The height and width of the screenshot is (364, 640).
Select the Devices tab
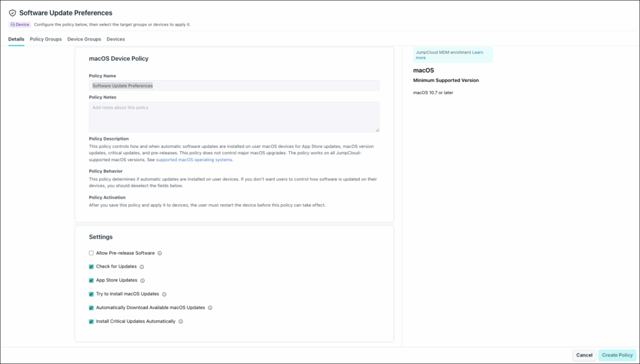(116, 39)
